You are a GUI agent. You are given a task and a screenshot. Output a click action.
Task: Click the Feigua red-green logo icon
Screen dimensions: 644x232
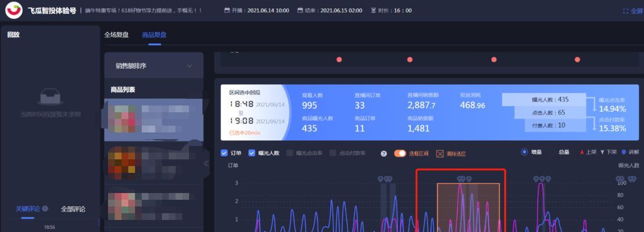[x=14, y=10]
